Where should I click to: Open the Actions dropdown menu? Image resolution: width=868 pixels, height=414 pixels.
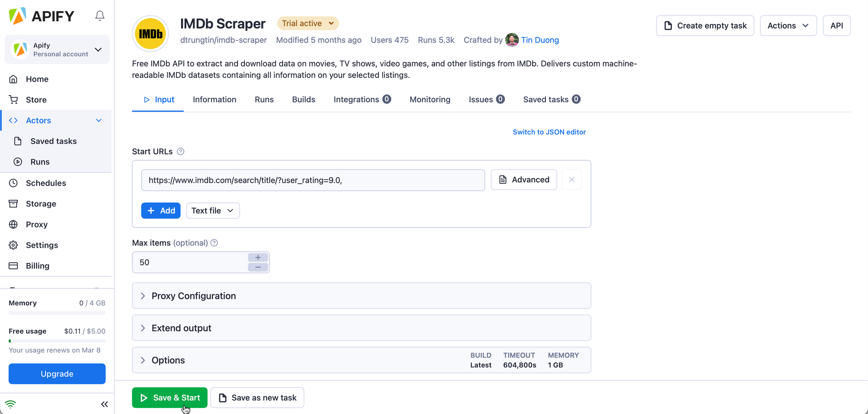(788, 26)
